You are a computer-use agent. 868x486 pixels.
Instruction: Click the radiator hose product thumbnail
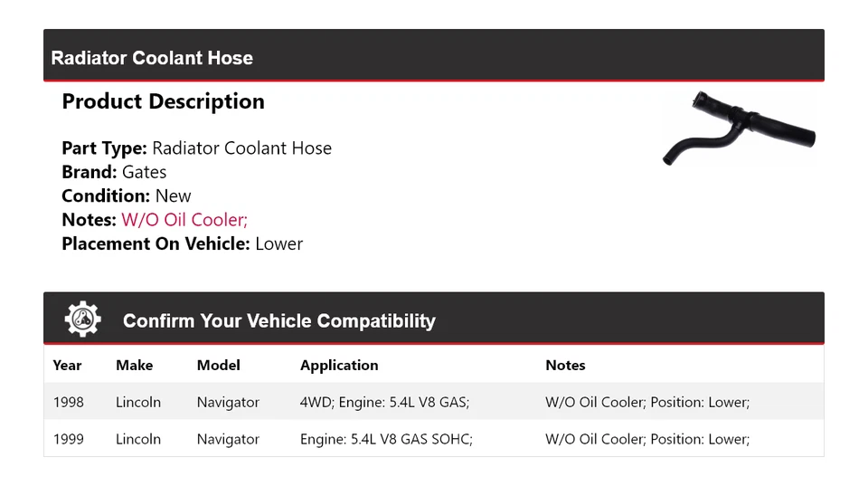(738, 128)
